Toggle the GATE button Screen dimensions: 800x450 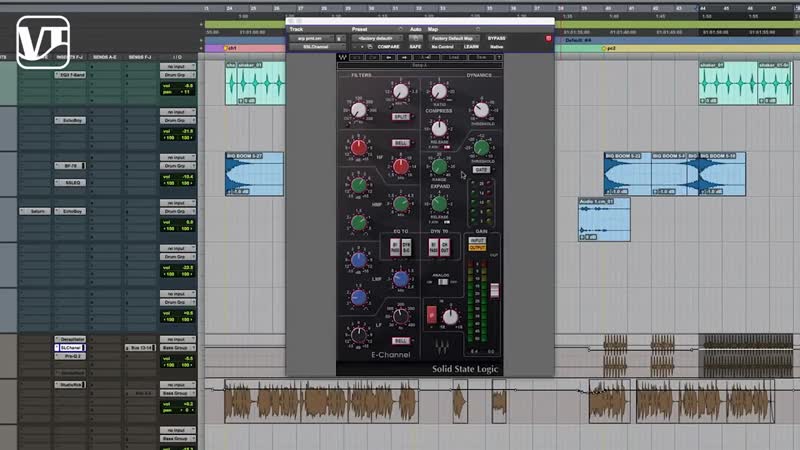481,169
